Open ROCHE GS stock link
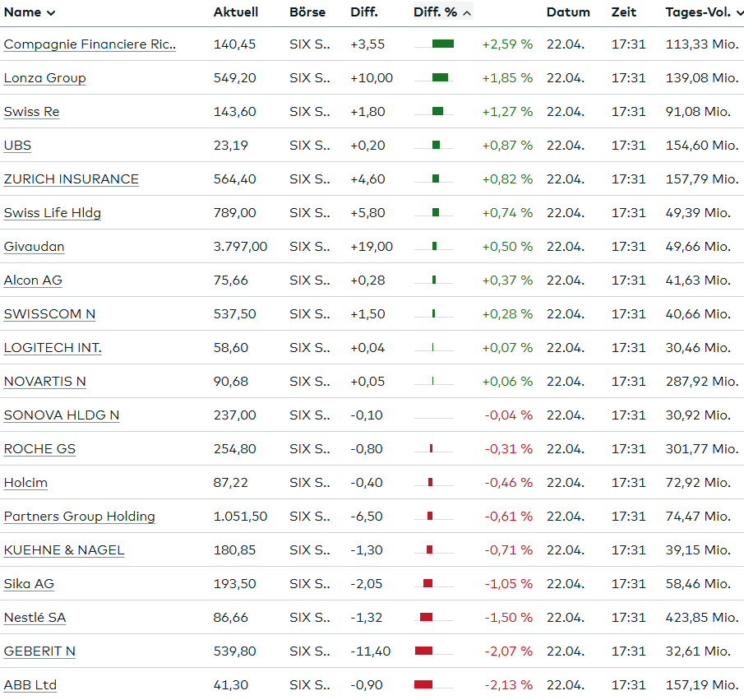Image resolution: width=744 pixels, height=700 pixels. click(x=39, y=449)
